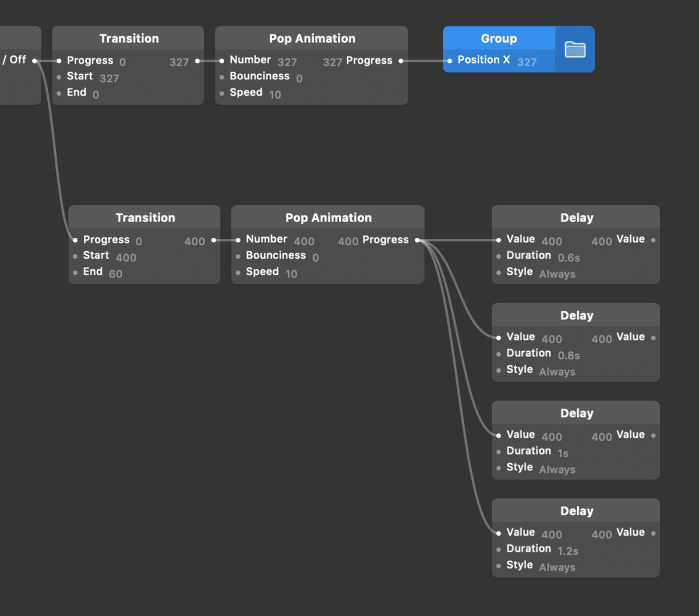Click the Group patch title
The height and width of the screenshot is (616, 699).
tap(499, 38)
